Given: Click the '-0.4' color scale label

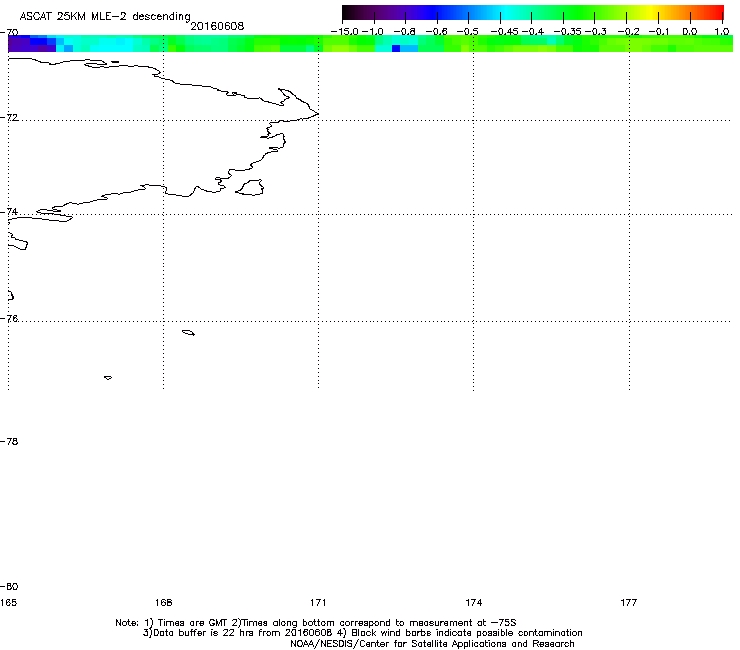Looking at the screenshot, I should click(x=533, y=32).
